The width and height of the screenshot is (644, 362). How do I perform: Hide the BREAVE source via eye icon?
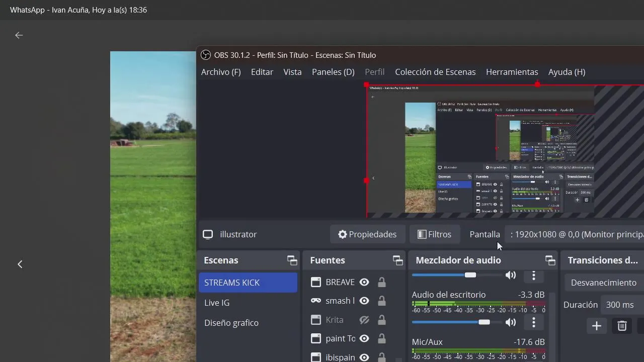click(364, 282)
